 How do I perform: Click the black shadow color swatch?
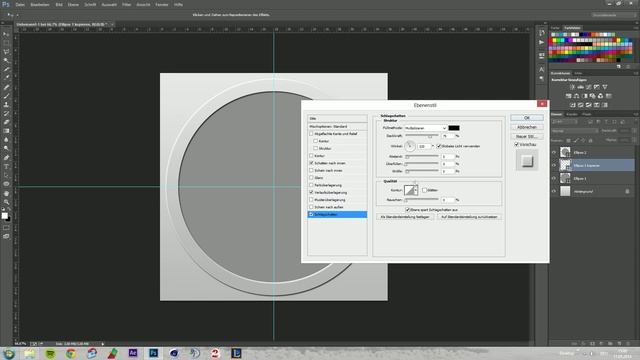454,128
